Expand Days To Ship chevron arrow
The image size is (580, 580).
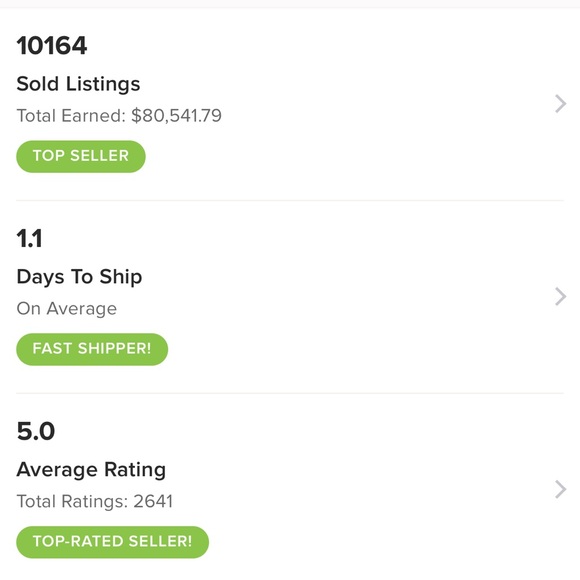pyautogui.click(x=561, y=297)
